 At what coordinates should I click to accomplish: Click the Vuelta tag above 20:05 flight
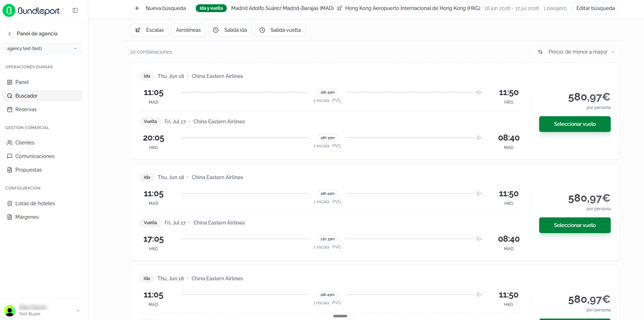[x=150, y=122]
